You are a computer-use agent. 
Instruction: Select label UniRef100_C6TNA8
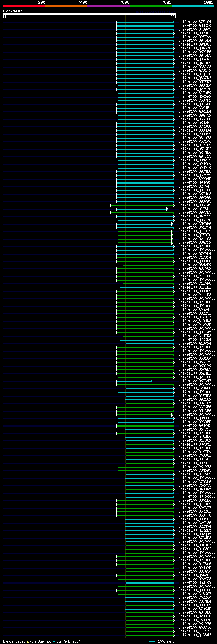[x=195, y=194]
